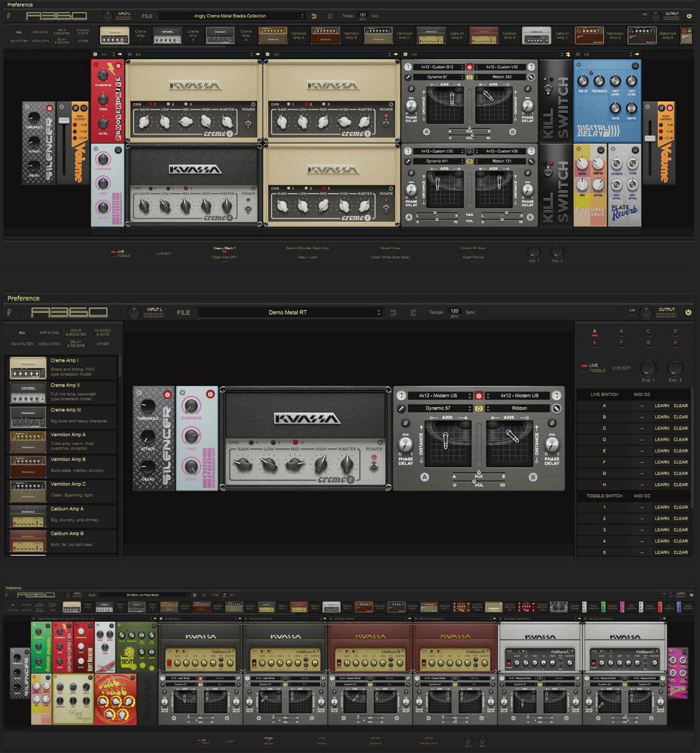The image size is (700, 753).
Task: Select channel 3 on Creme II amp, Demo Metal RT
Action: (295, 442)
